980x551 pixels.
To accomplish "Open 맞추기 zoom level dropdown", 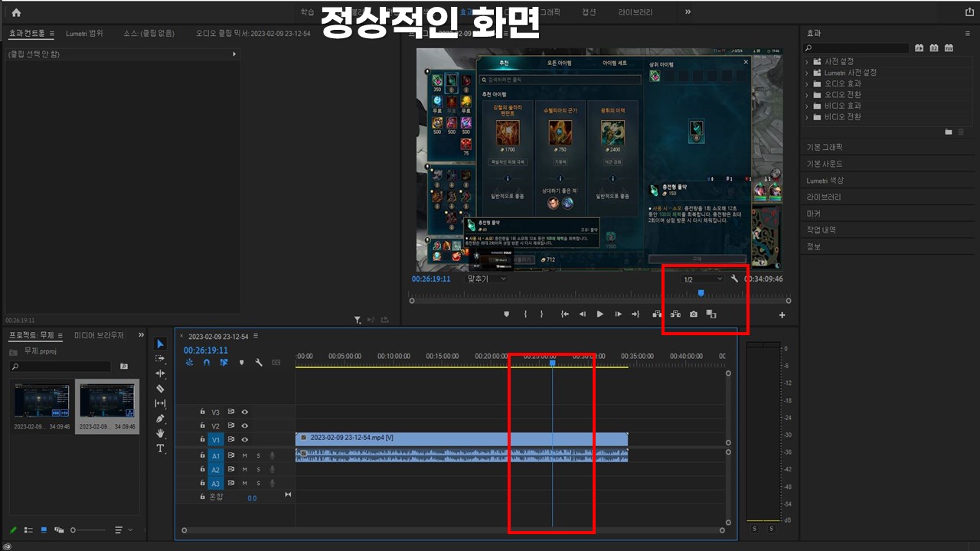I will click(487, 279).
